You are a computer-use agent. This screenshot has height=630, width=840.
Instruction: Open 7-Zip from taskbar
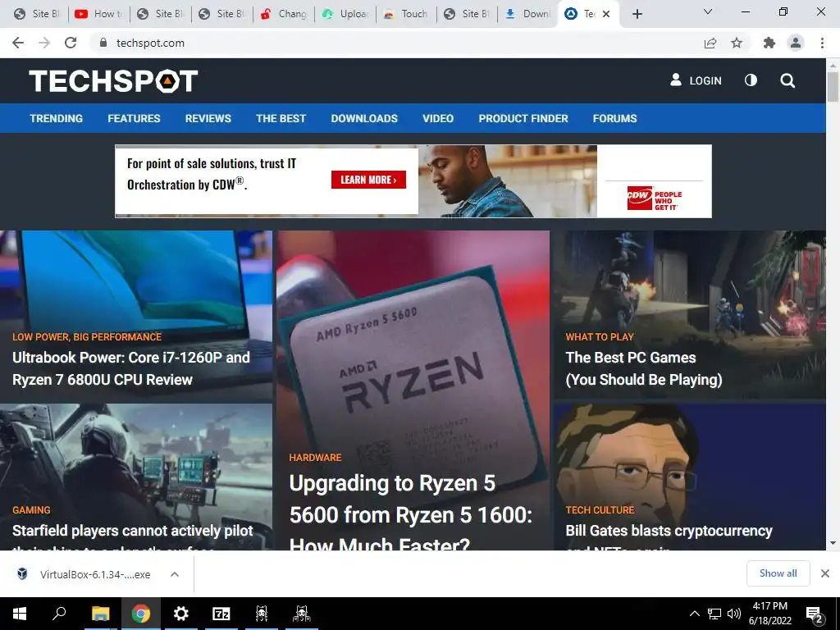221,614
